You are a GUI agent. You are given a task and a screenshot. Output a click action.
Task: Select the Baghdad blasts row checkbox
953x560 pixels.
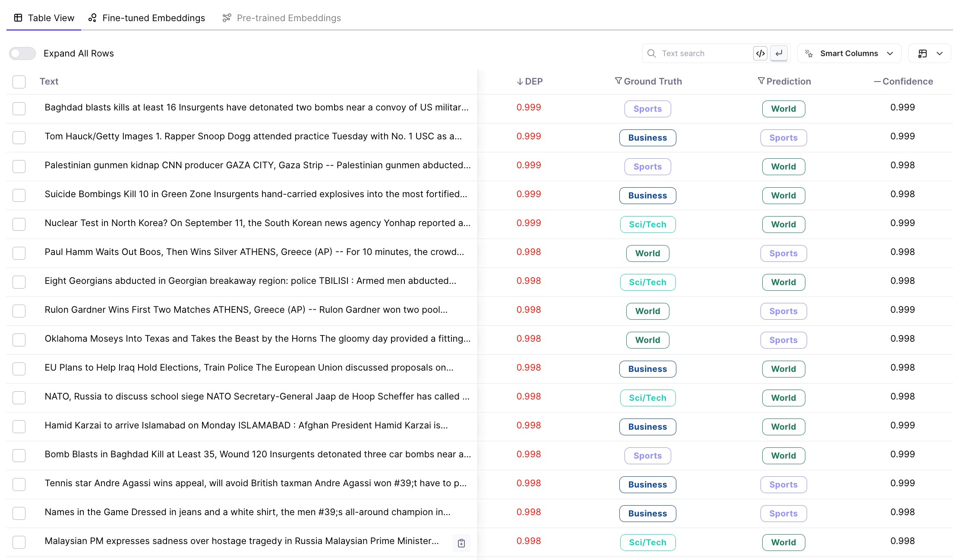[19, 109]
